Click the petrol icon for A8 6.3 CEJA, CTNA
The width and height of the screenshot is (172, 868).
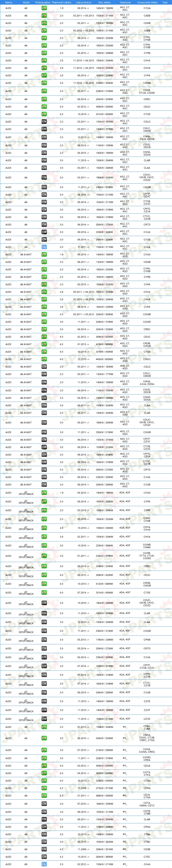point(44,796)
